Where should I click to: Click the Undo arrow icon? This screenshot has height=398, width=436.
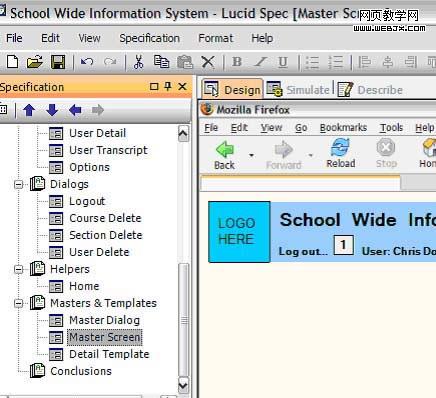(87, 62)
